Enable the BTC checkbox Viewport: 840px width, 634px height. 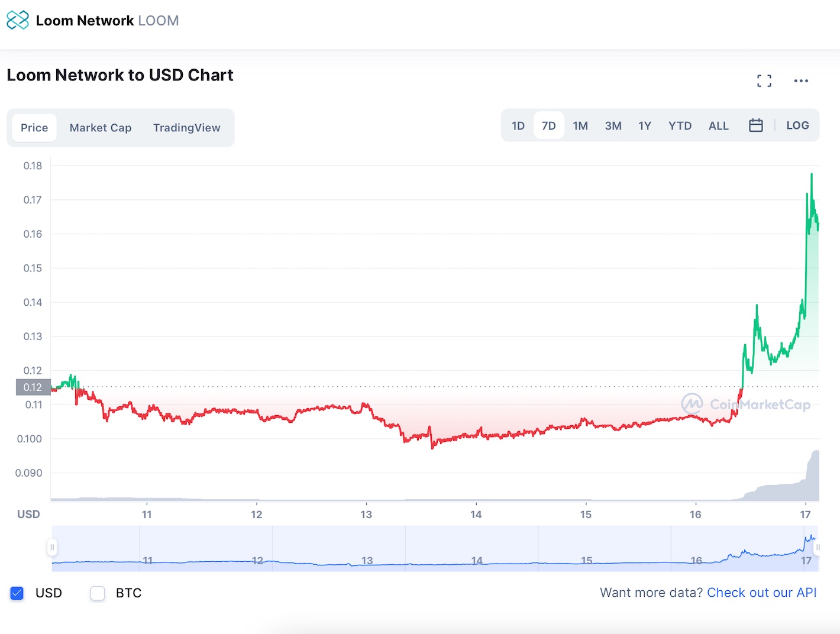tap(98, 593)
